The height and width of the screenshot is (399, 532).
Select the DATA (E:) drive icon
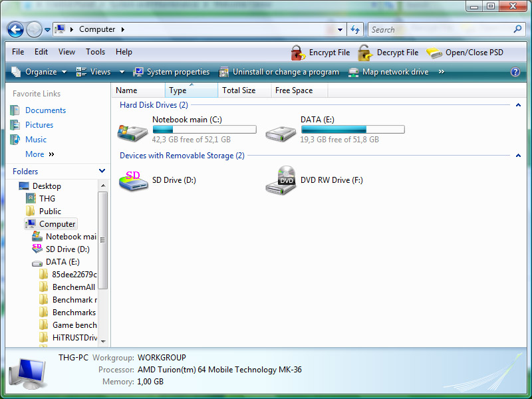[281, 134]
